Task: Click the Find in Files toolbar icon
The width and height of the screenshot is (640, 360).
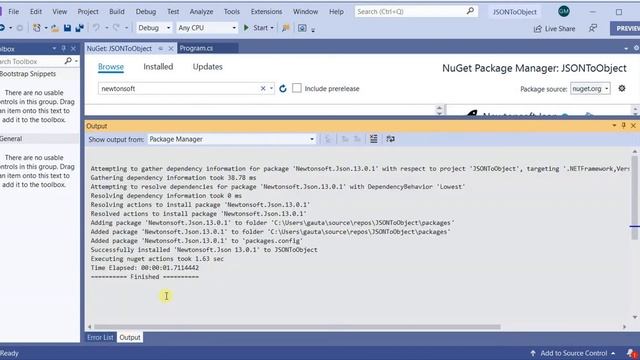Action: (286, 28)
